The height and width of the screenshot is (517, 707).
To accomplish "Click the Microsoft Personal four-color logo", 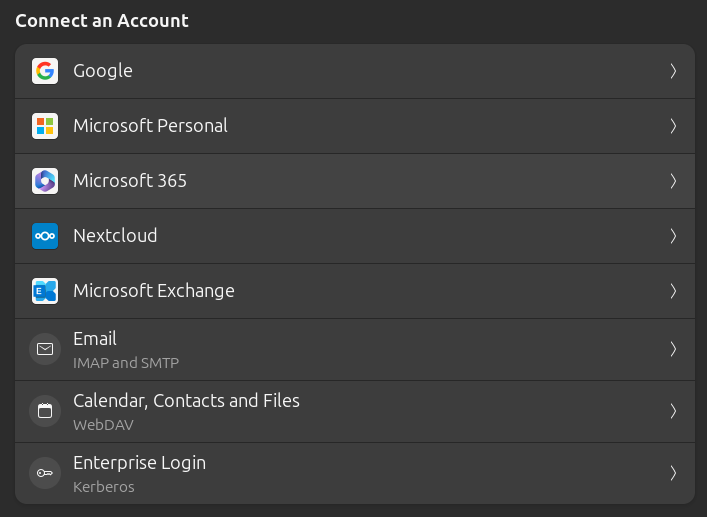I will coord(44,126).
